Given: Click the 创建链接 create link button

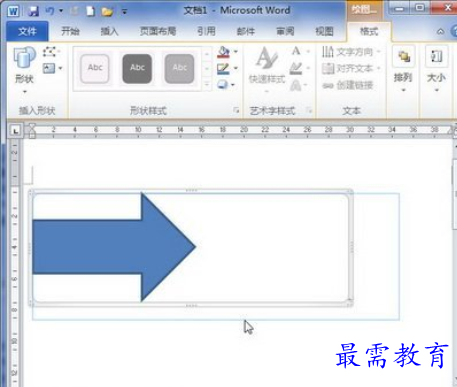Looking at the screenshot, I should [x=348, y=86].
